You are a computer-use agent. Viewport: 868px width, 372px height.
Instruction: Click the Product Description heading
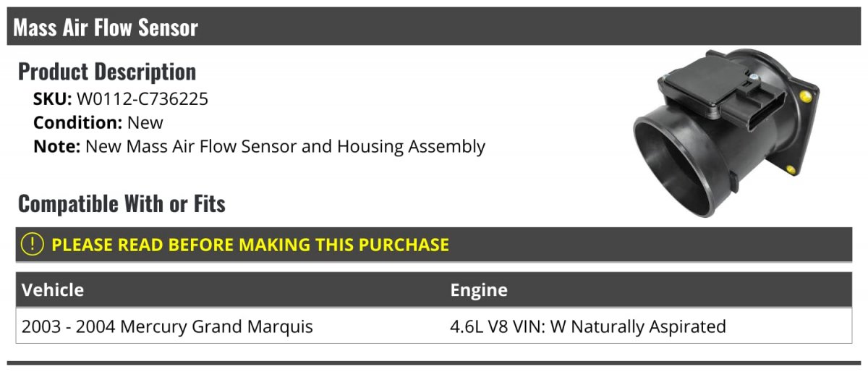(x=107, y=72)
